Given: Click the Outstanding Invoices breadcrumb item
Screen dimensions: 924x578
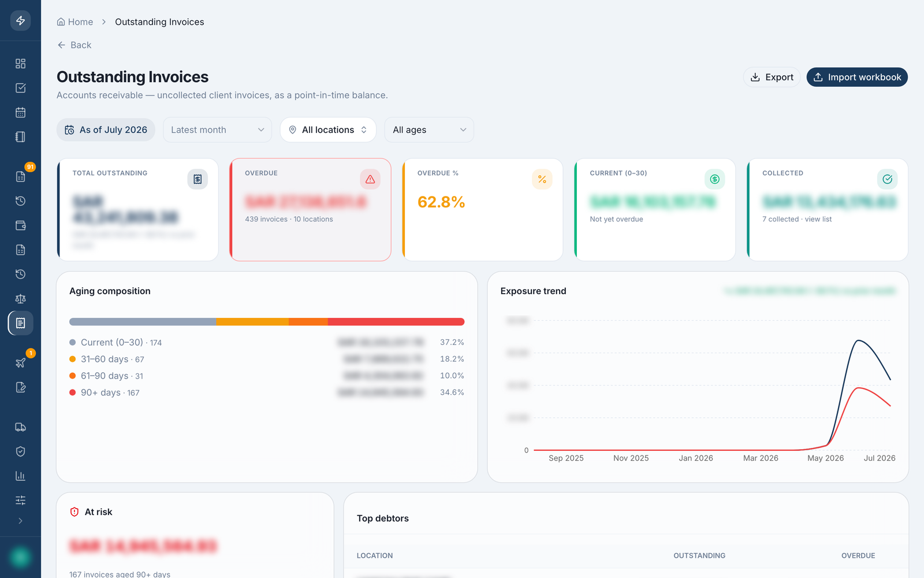Looking at the screenshot, I should pos(159,22).
